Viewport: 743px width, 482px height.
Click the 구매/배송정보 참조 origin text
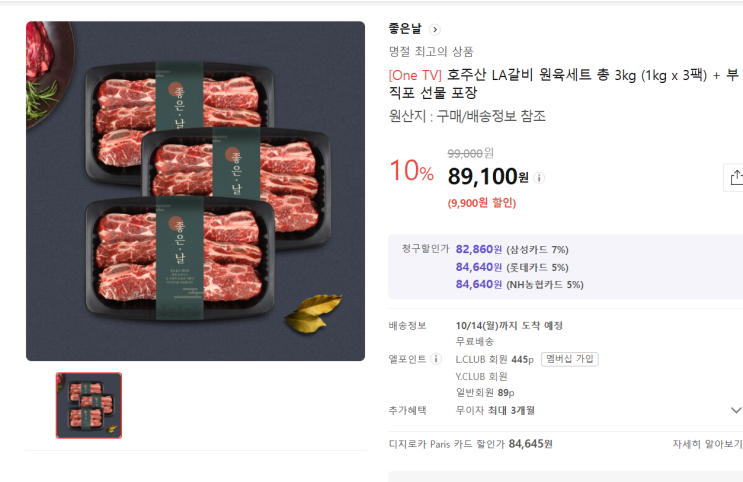point(490,116)
